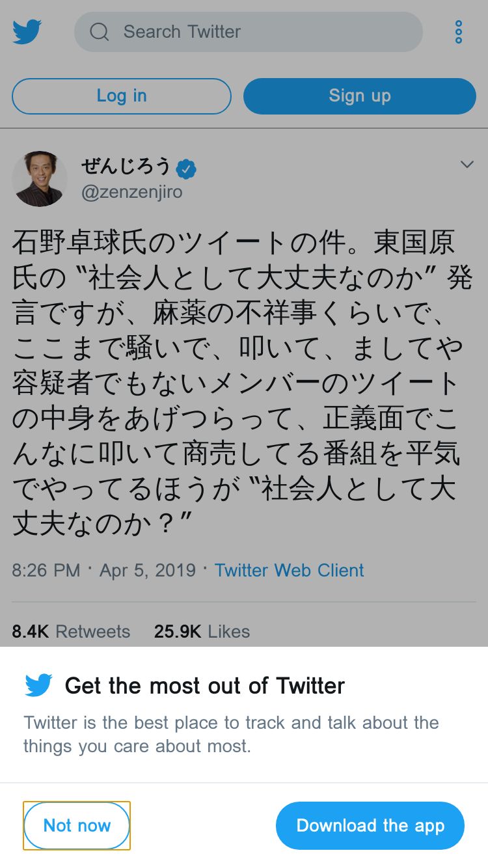
Task: Open the three-dot more options menu
Action: click(x=459, y=32)
